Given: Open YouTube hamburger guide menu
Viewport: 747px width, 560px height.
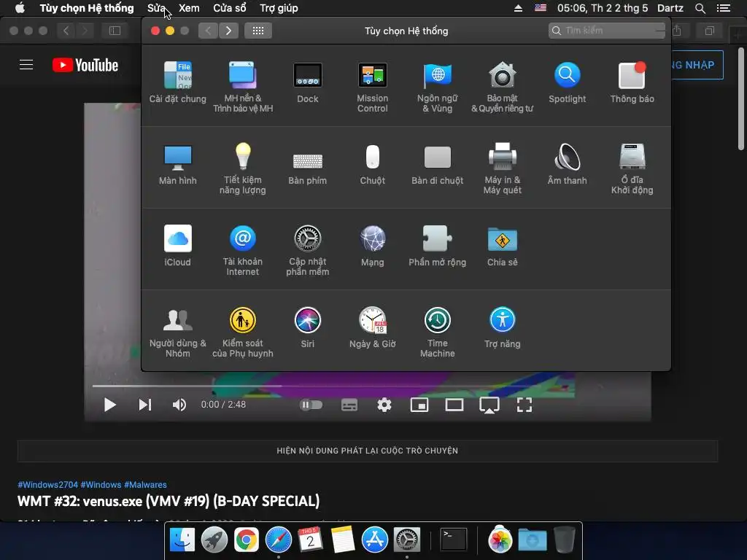Looking at the screenshot, I should click(x=26, y=65).
